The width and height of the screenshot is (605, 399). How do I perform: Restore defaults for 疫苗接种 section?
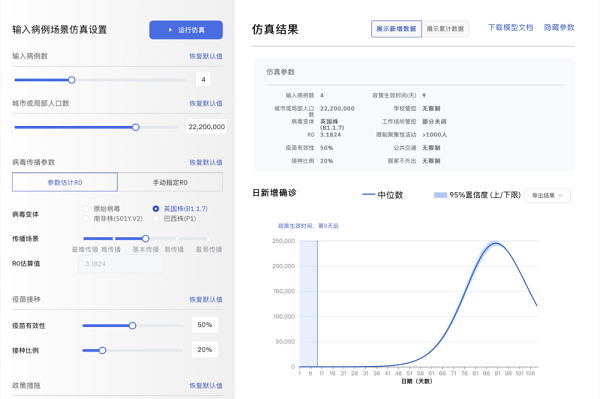206,299
